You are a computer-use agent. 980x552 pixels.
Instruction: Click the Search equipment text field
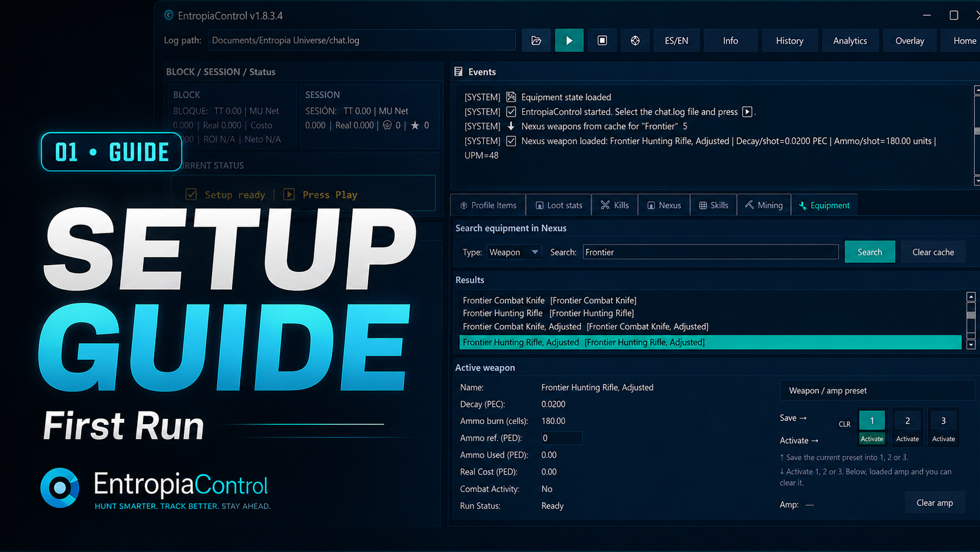click(x=710, y=252)
